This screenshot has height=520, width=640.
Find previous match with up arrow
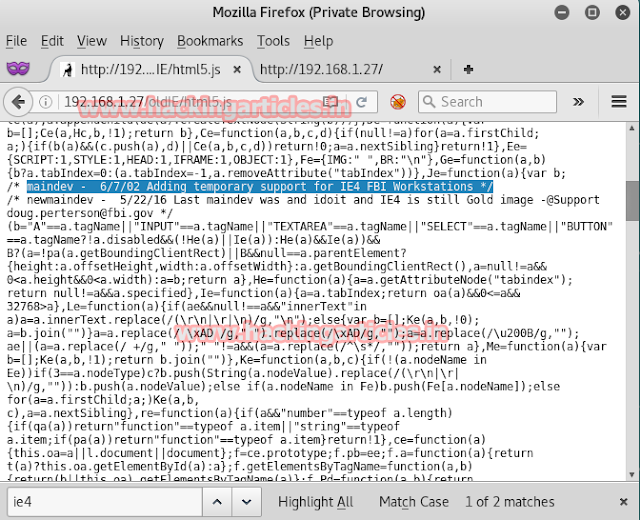coord(217,502)
